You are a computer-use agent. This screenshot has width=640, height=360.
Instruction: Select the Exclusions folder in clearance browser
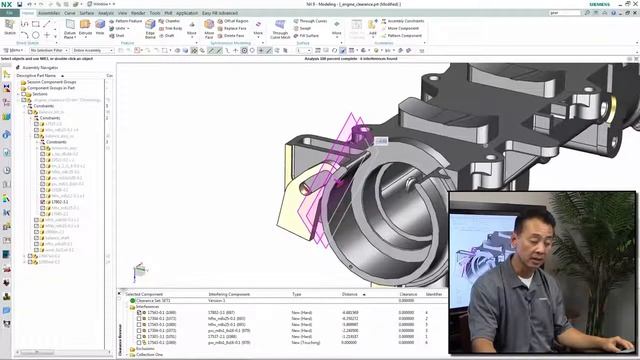[142, 349]
